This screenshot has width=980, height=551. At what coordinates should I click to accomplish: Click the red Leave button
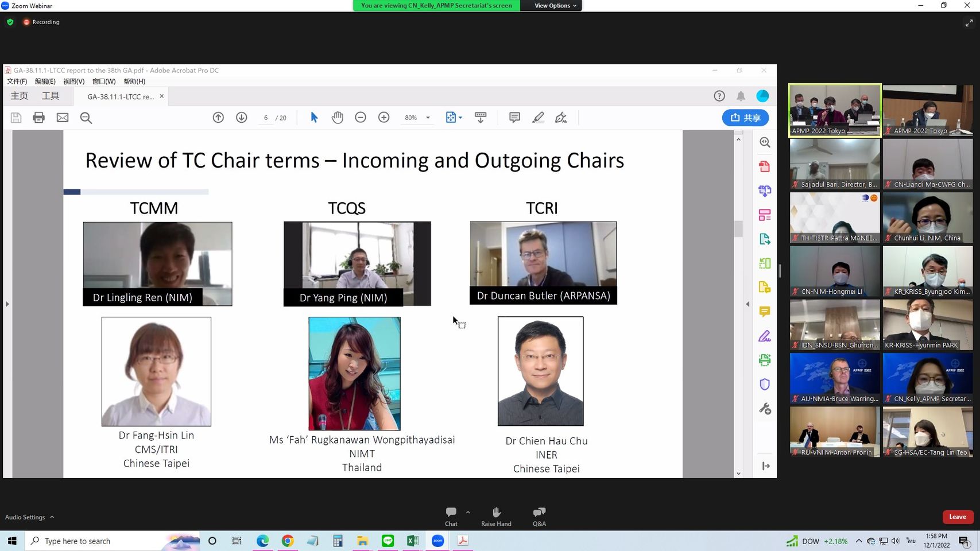pyautogui.click(x=957, y=517)
